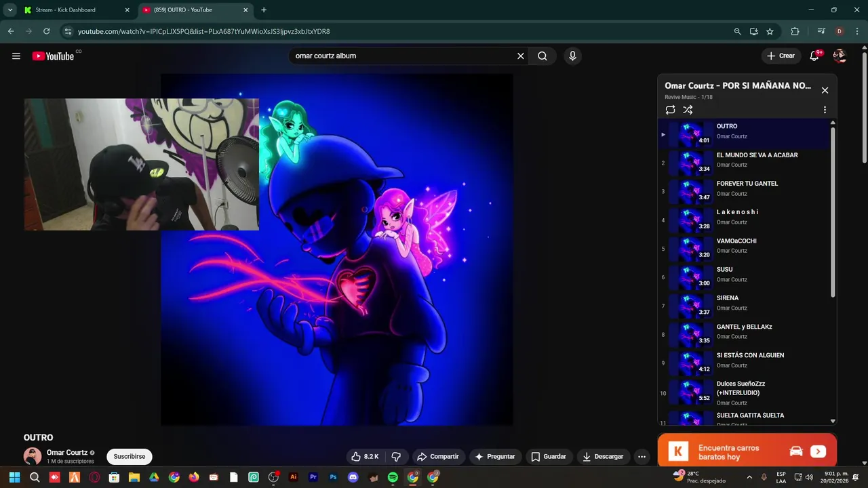The height and width of the screenshot is (488, 868).
Task: Play SIRENA from the playlist
Action: click(x=744, y=305)
